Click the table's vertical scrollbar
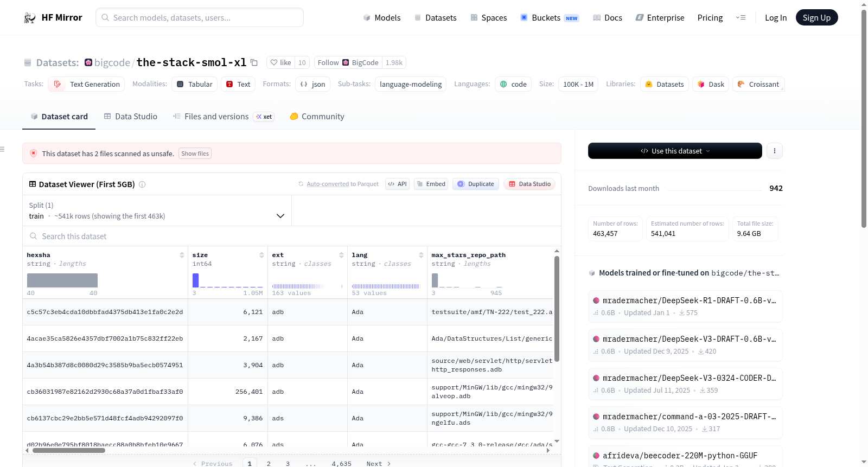The height and width of the screenshot is (467, 868). click(557, 309)
